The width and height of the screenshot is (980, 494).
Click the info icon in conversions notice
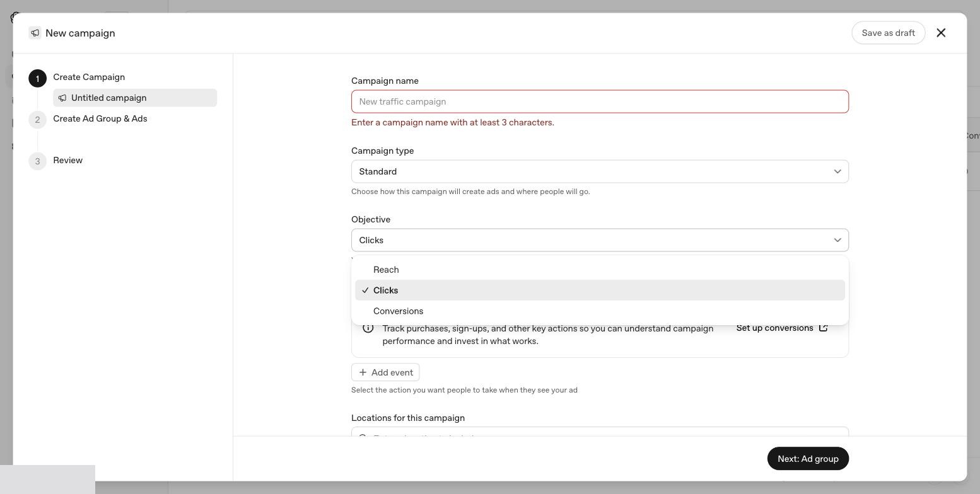pos(368,328)
